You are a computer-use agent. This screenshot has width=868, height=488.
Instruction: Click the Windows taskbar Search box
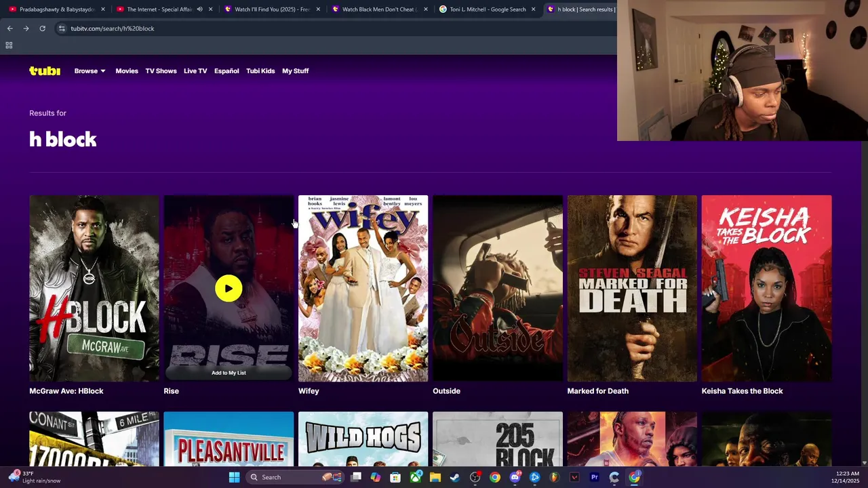[x=294, y=477]
